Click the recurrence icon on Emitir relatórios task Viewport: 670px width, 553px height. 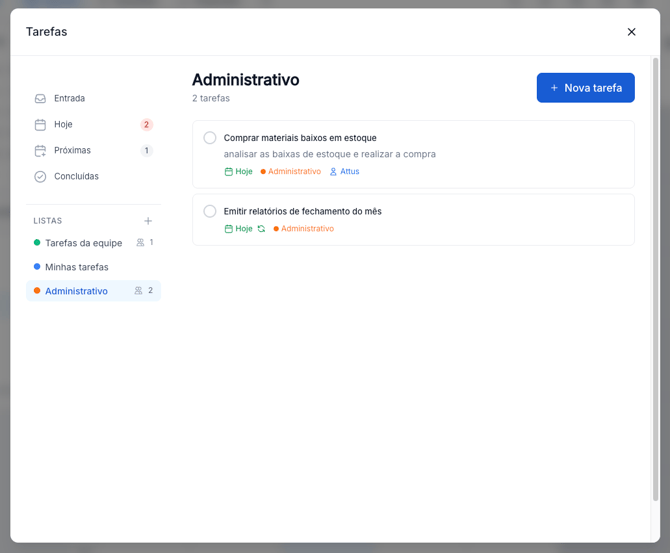[x=261, y=229]
